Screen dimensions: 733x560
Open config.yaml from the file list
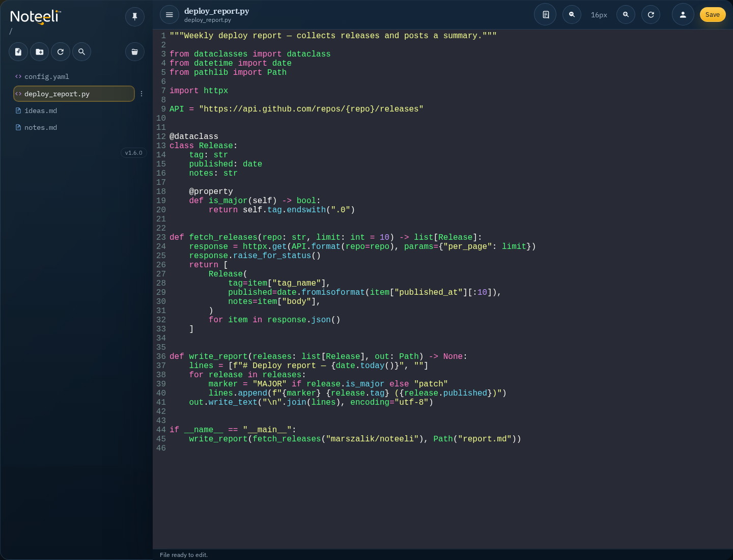(74, 76)
